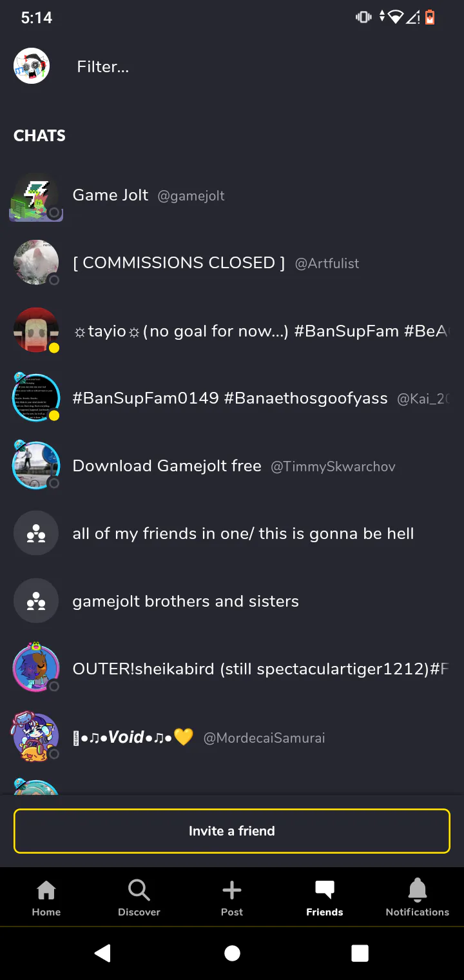
Task: Tap user profile avatar beside Filter
Action: pyautogui.click(x=32, y=66)
